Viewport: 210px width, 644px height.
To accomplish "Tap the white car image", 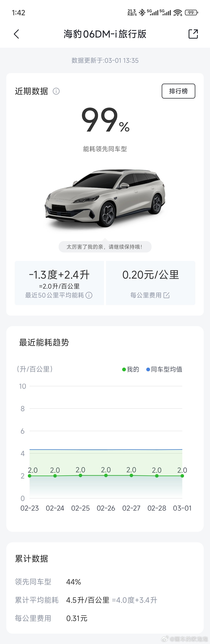I will click(x=104, y=200).
